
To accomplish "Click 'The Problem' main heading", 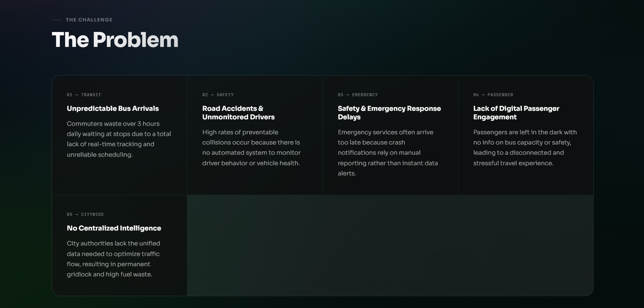I will pyautogui.click(x=115, y=40).
